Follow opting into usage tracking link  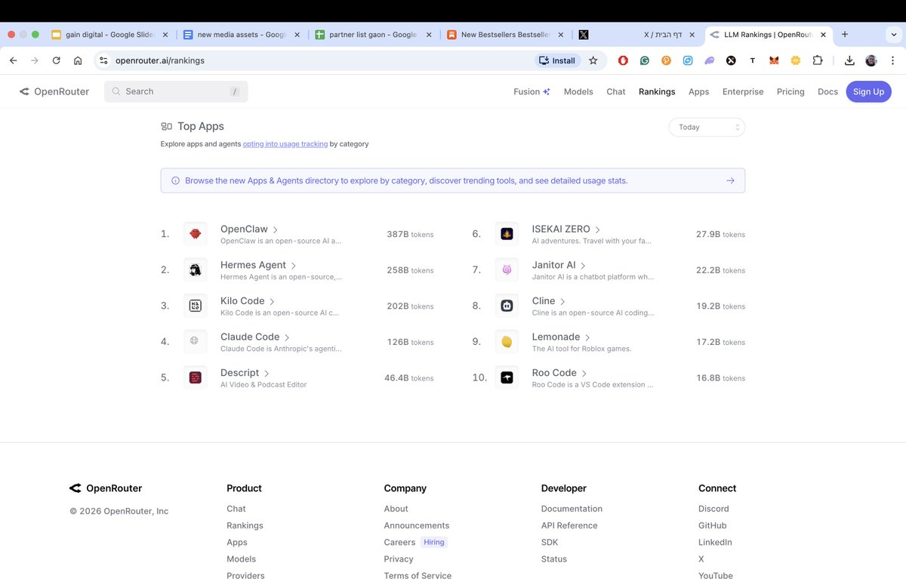(x=285, y=143)
